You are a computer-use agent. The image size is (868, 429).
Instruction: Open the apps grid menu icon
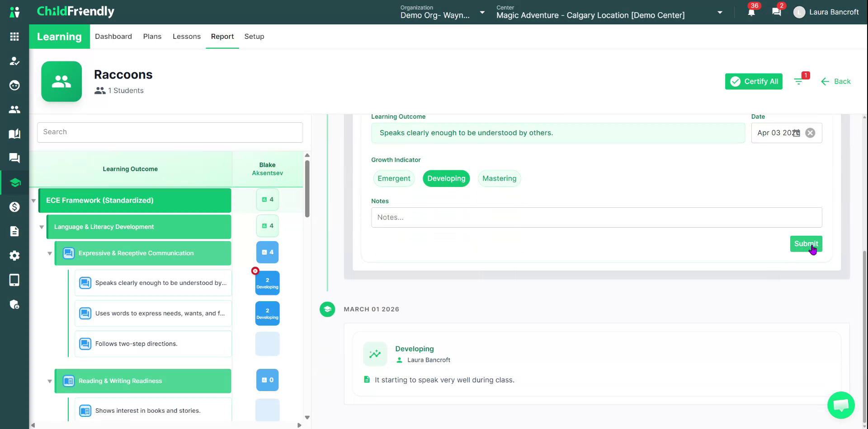click(14, 37)
